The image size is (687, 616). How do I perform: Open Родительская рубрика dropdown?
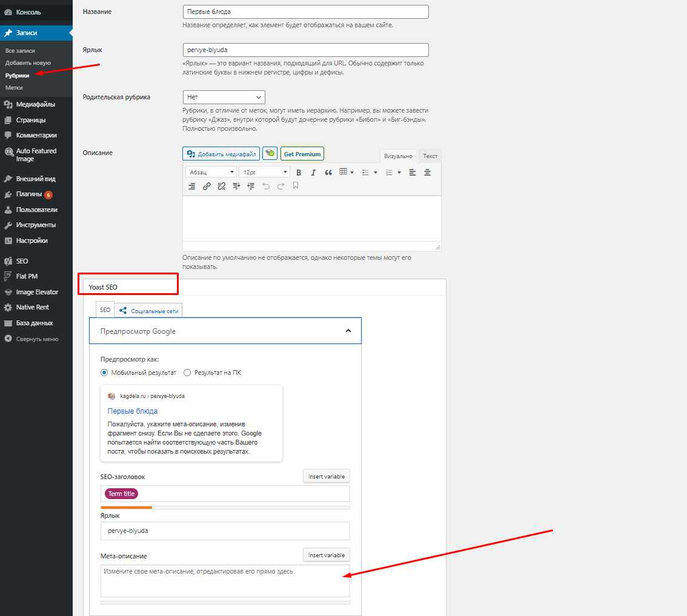coord(224,97)
